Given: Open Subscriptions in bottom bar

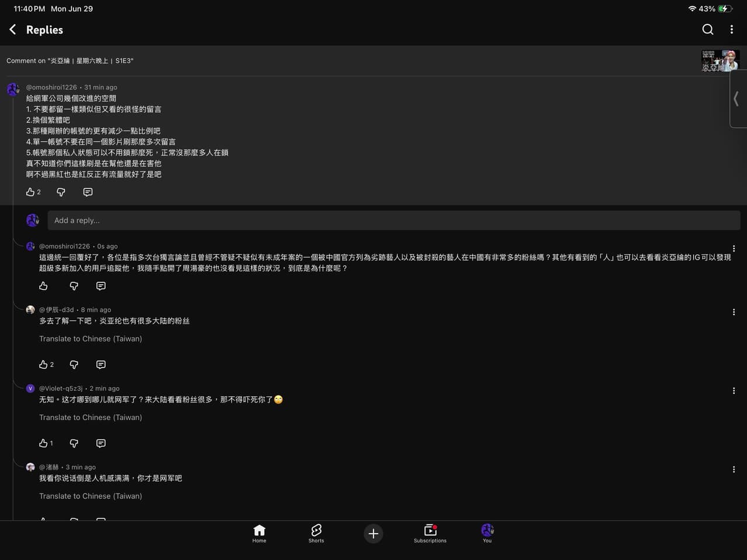Looking at the screenshot, I should click(430, 533).
